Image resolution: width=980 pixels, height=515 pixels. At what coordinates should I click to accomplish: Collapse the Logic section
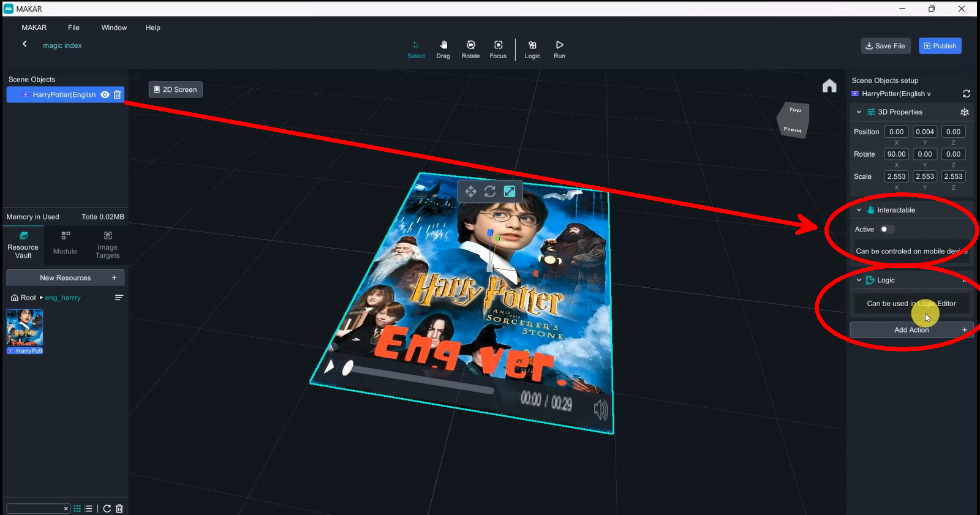859,280
